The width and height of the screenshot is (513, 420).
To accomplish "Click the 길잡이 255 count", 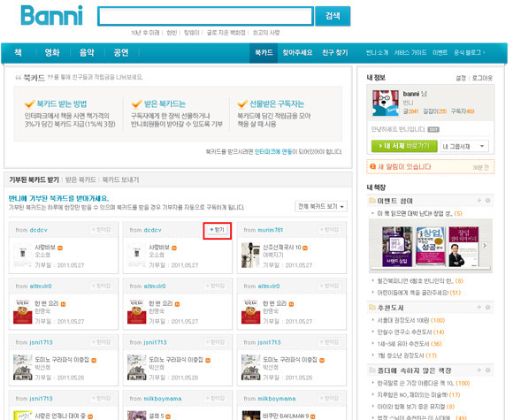I will click(x=434, y=111).
